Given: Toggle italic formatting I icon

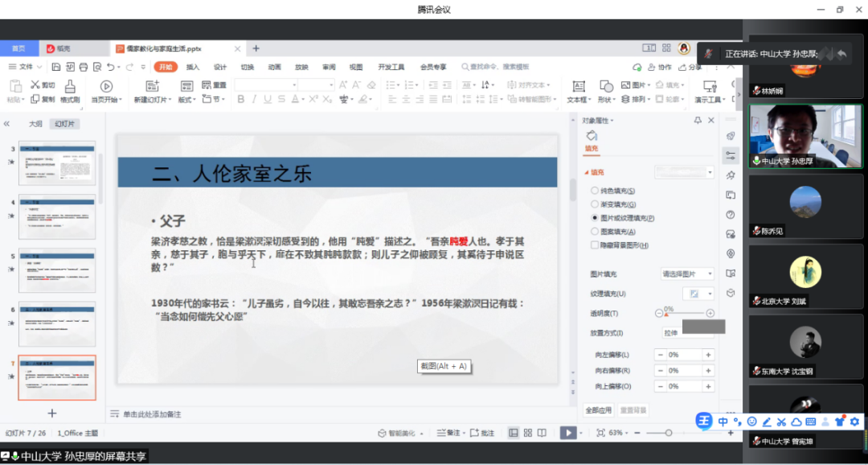Looking at the screenshot, I should 254,99.
